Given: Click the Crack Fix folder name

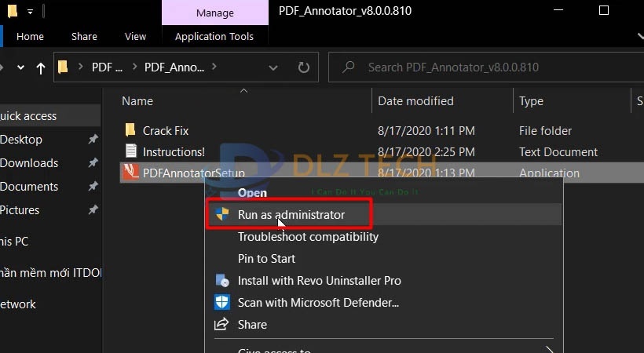Looking at the screenshot, I should click(166, 131).
